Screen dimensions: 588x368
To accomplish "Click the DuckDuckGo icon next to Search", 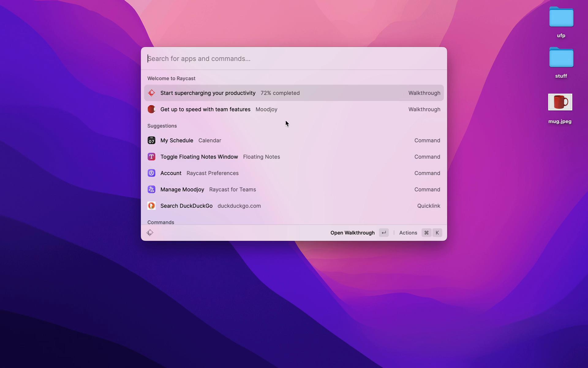I will [x=152, y=206].
